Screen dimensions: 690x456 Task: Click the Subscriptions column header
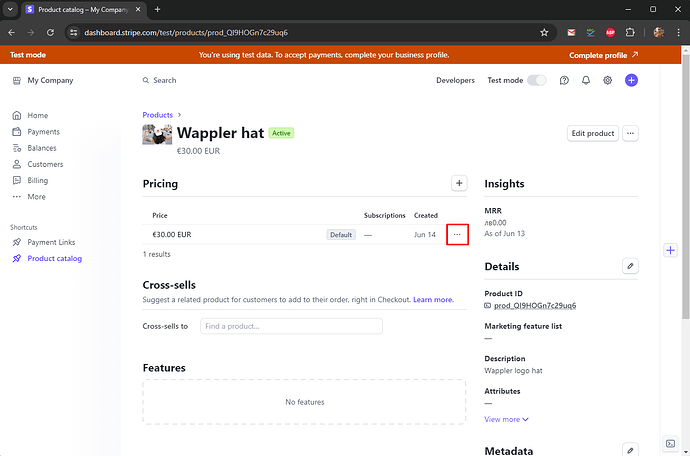[385, 215]
